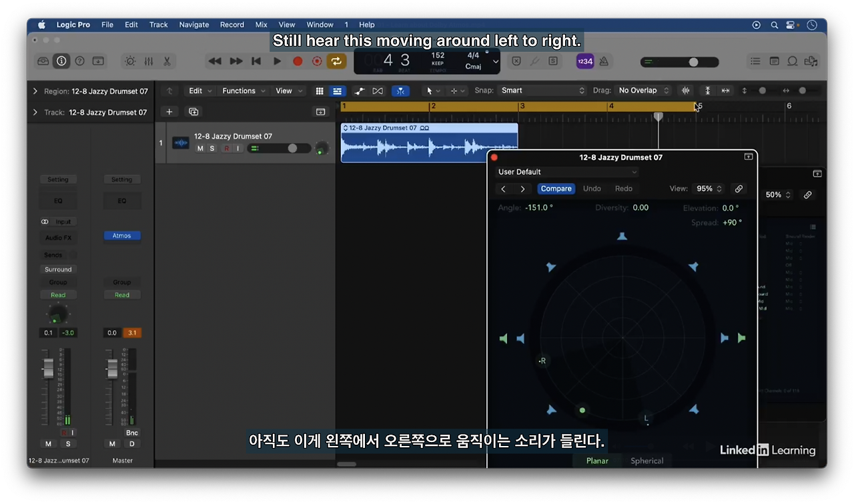Image resolution: width=854 pixels, height=504 pixels.
Task: Toggle Show Automation icon
Action: [360, 91]
